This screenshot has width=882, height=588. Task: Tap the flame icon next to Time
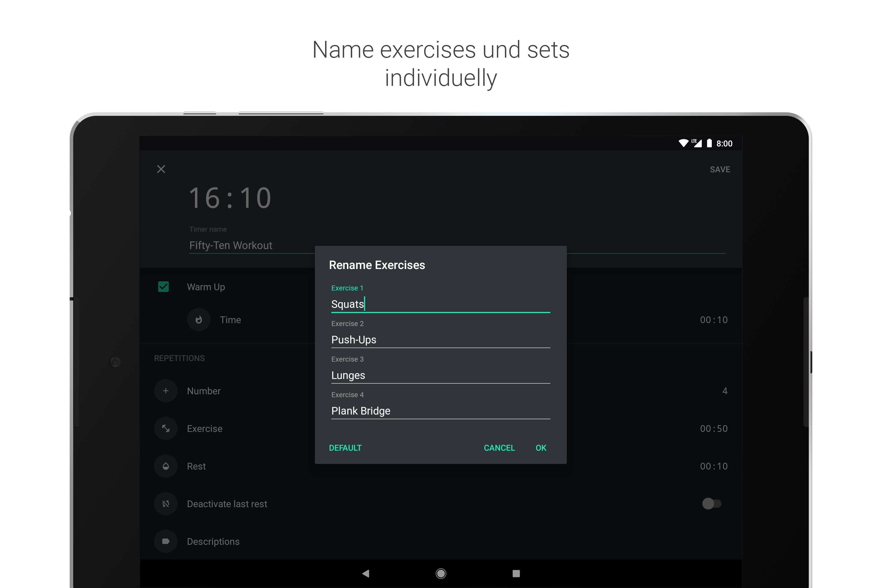[x=199, y=320]
